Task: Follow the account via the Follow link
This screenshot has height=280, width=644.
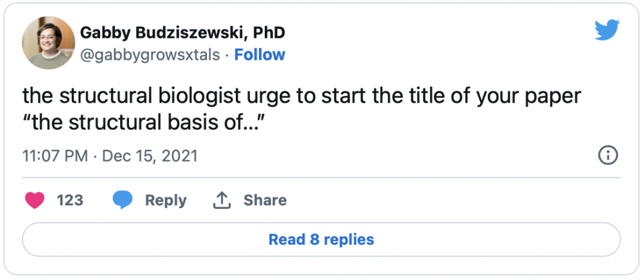Action: (x=260, y=55)
